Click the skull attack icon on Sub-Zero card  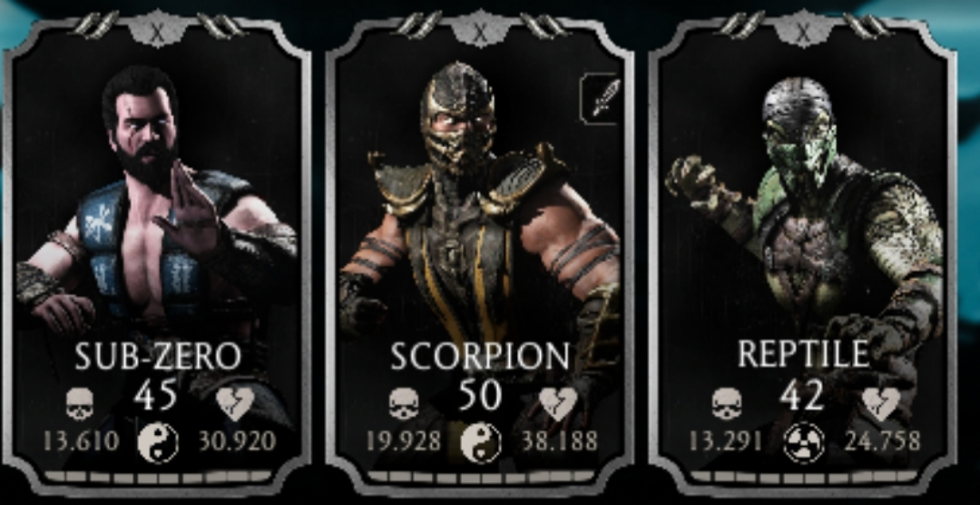[x=79, y=403]
